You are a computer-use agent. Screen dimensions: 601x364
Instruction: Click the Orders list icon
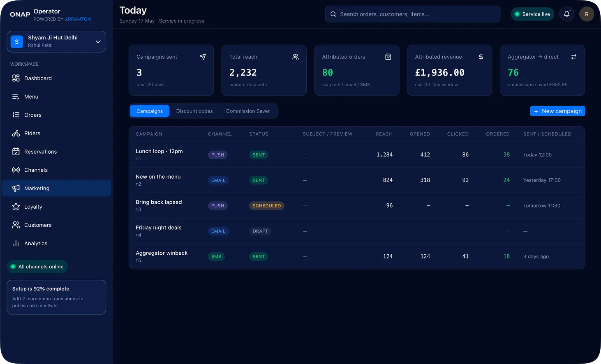pyautogui.click(x=16, y=115)
